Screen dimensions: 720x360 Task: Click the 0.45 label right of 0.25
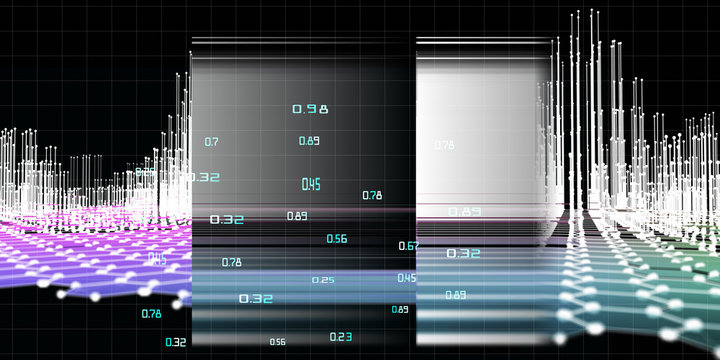coord(407,278)
